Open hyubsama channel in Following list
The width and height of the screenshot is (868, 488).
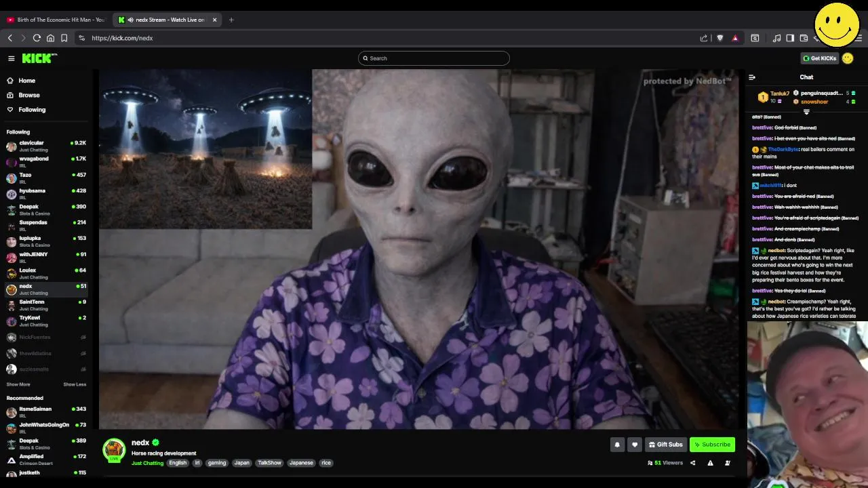point(46,193)
